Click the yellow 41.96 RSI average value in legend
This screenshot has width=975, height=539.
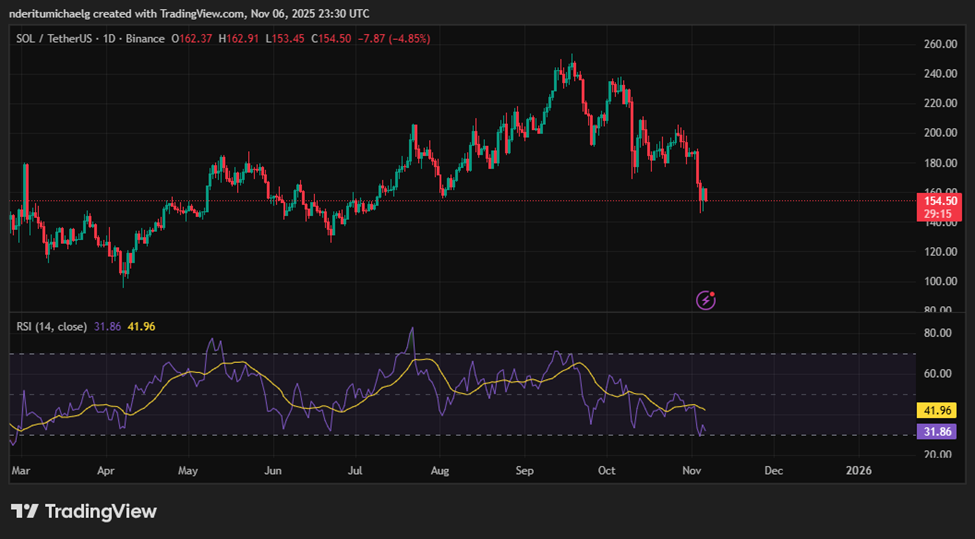click(x=140, y=326)
